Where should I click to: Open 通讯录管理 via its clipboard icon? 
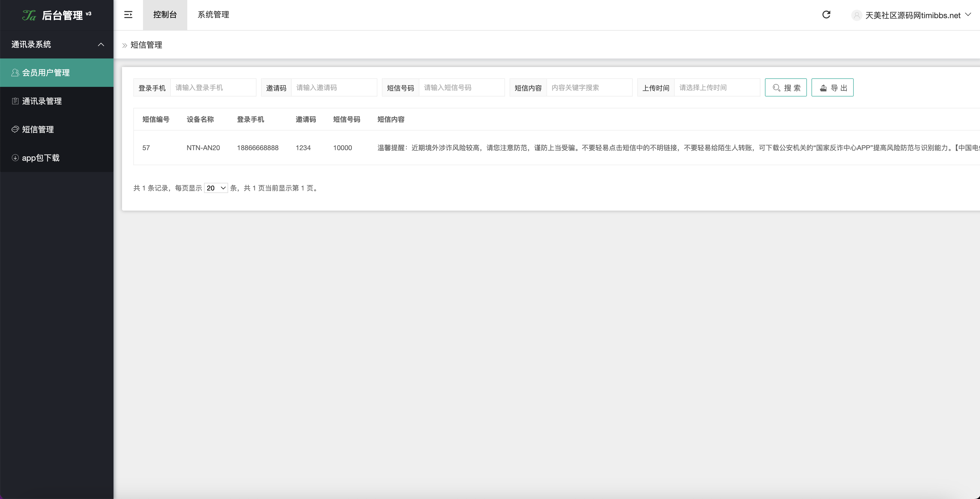pos(15,101)
